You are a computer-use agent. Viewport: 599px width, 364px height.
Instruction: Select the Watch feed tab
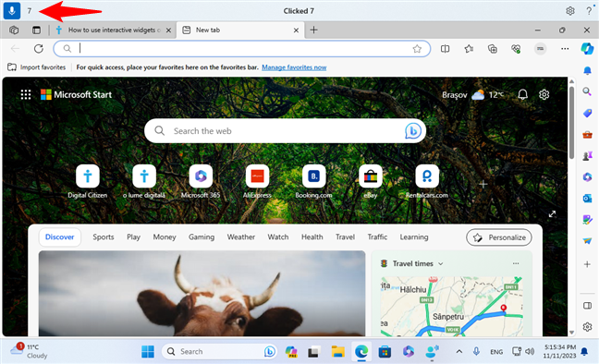coord(277,237)
